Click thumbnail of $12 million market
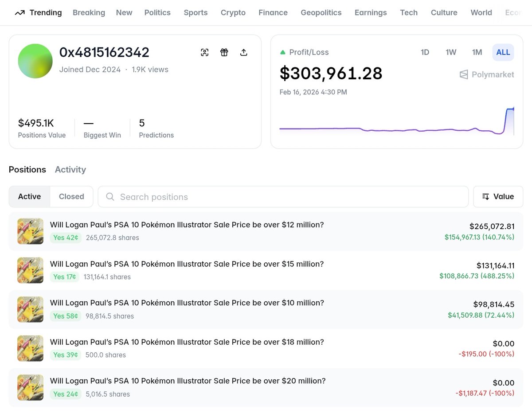The width and height of the screenshot is (532, 413). [x=30, y=231]
